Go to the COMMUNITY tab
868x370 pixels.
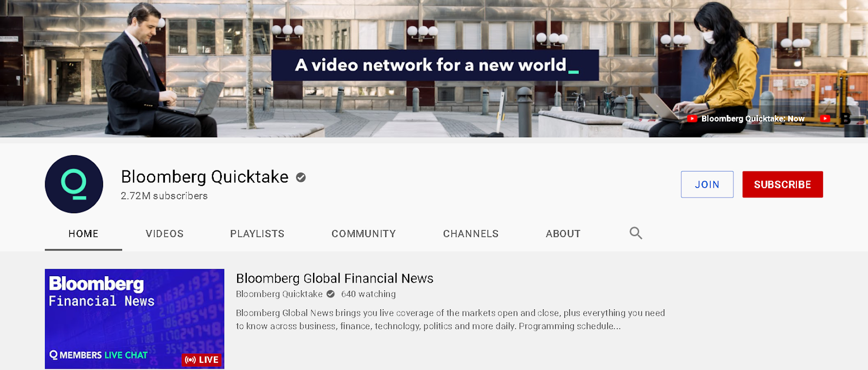[x=363, y=234]
